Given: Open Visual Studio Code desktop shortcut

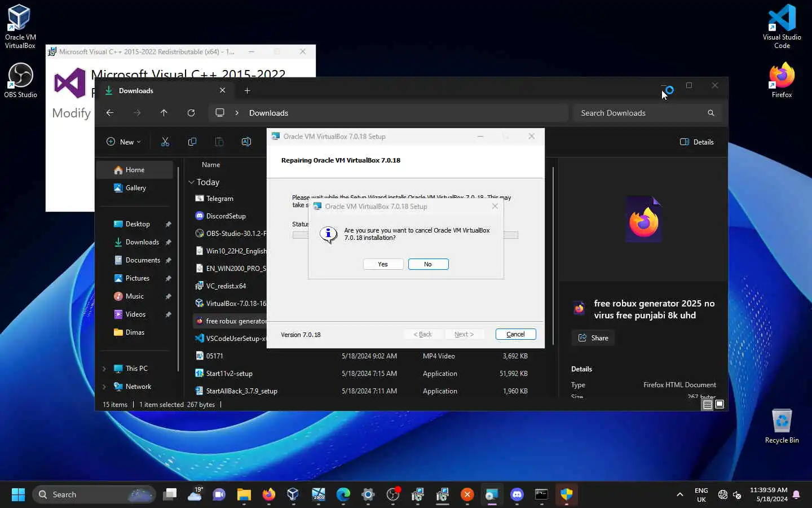Looking at the screenshot, I should click(x=782, y=26).
